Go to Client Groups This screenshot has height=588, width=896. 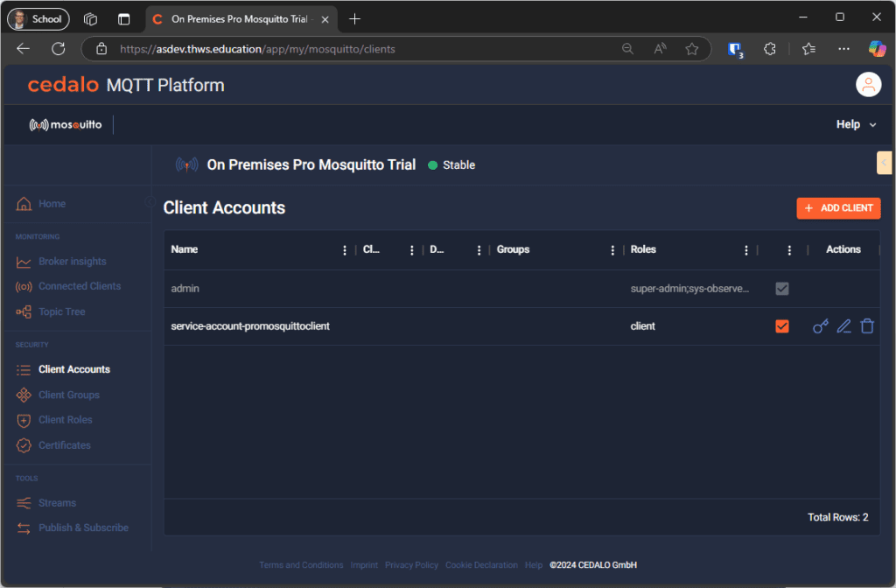click(71, 395)
